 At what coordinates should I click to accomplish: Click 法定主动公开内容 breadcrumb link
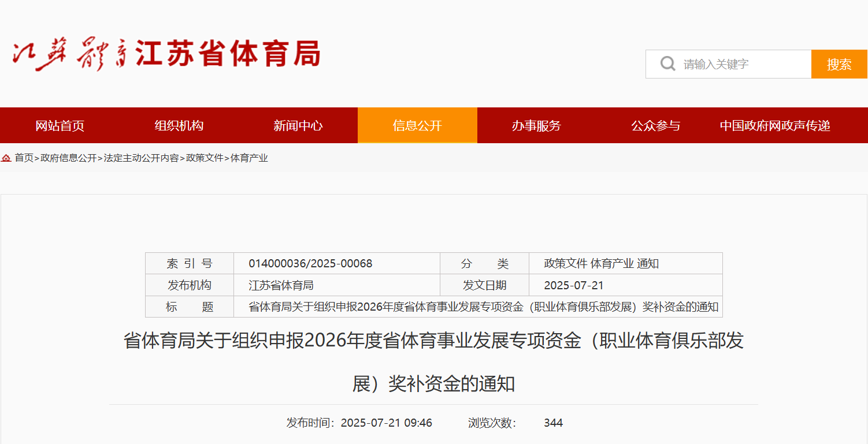[141, 158]
